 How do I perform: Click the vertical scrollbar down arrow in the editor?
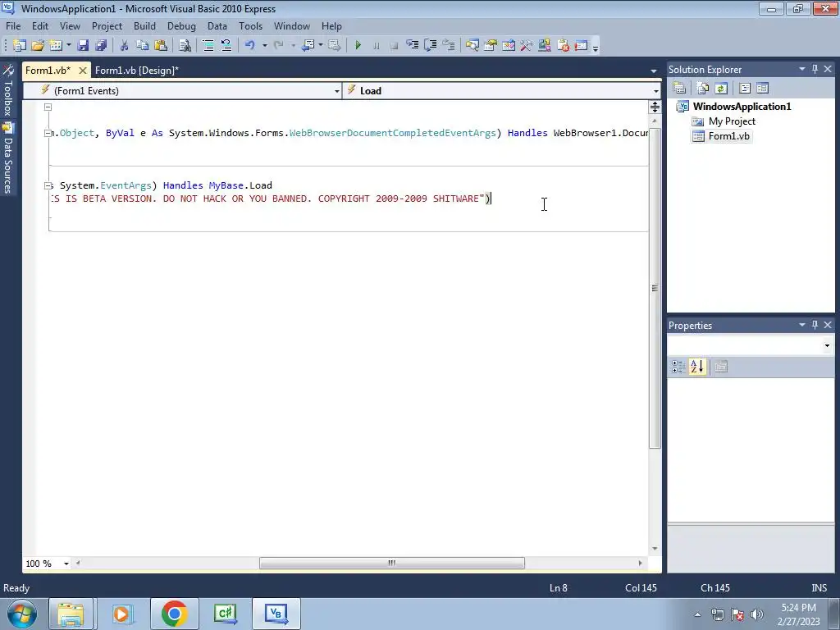tap(655, 549)
